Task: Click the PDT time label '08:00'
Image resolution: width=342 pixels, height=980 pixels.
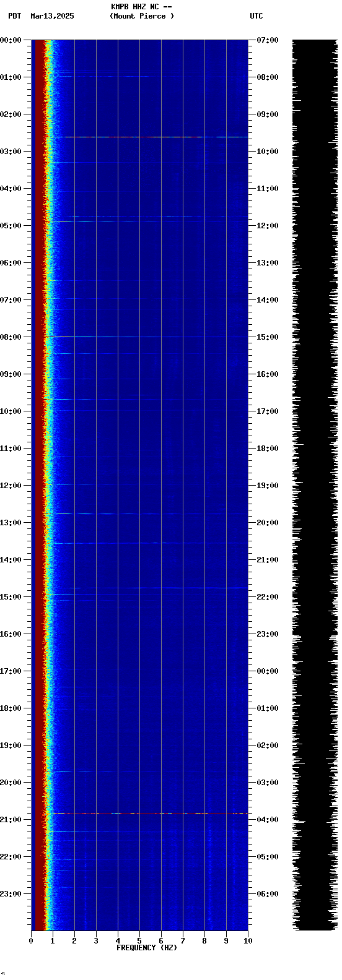Action: 11,337
